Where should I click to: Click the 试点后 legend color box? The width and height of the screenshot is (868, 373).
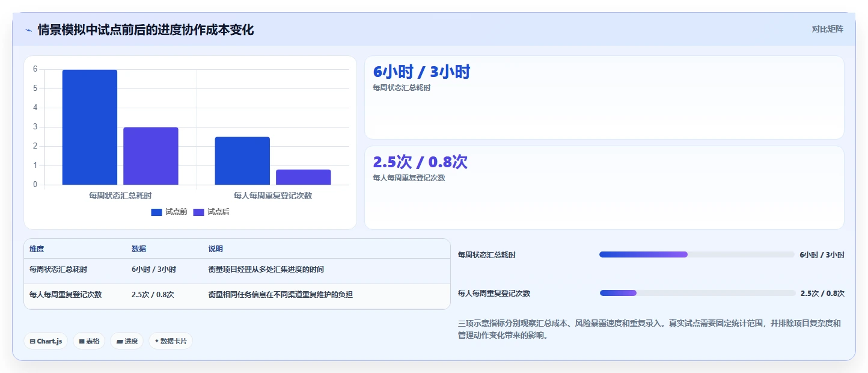[x=198, y=212]
